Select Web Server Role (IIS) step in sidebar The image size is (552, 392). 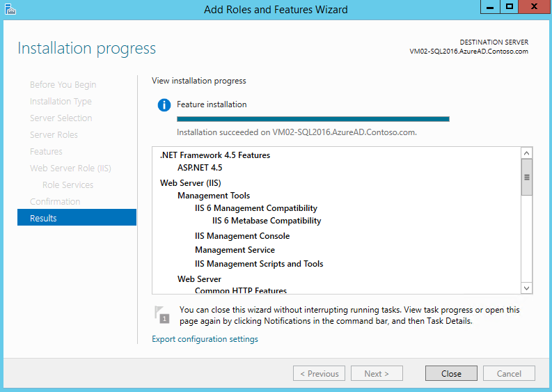coord(70,168)
